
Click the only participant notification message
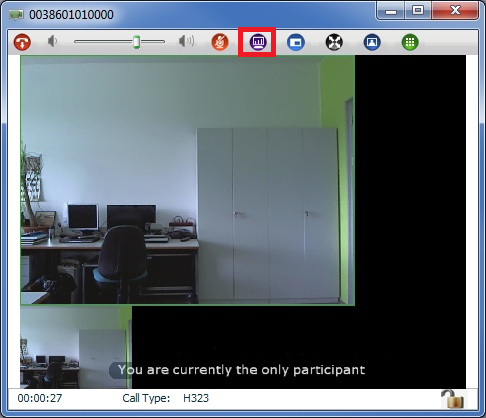(241, 370)
